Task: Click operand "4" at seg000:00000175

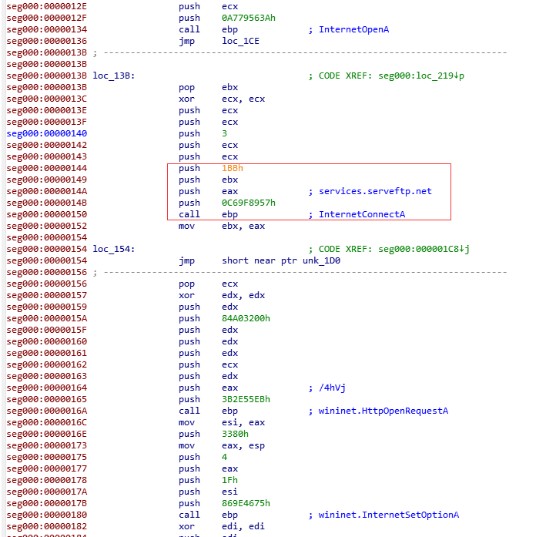Action: point(224,457)
